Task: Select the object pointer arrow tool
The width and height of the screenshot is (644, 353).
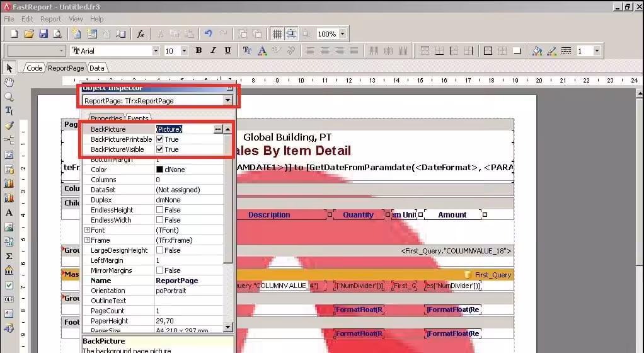Action: pyautogui.click(x=9, y=68)
